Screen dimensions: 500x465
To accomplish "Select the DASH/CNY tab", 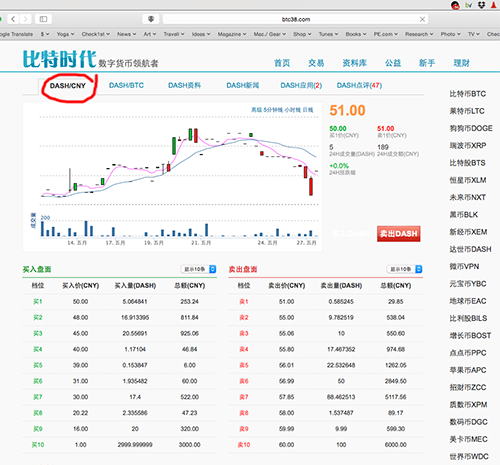I will pos(68,86).
